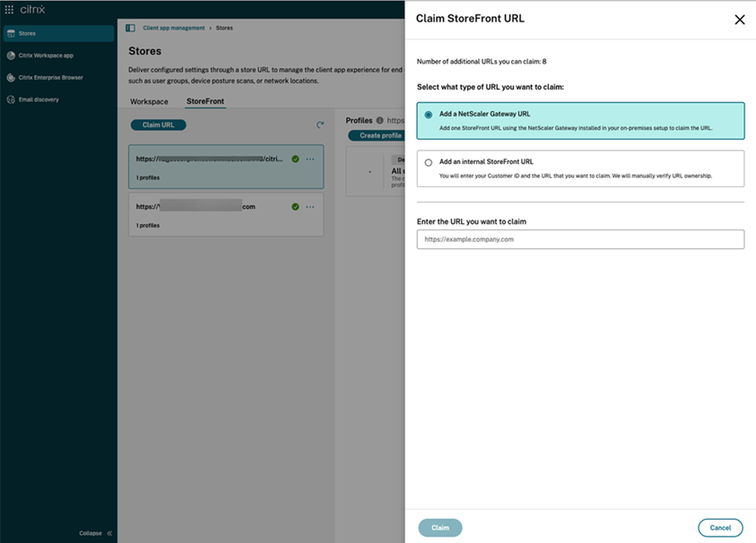Open Citrix Workspace app navigation item
The width and height of the screenshot is (756, 543).
(x=58, y=56)
